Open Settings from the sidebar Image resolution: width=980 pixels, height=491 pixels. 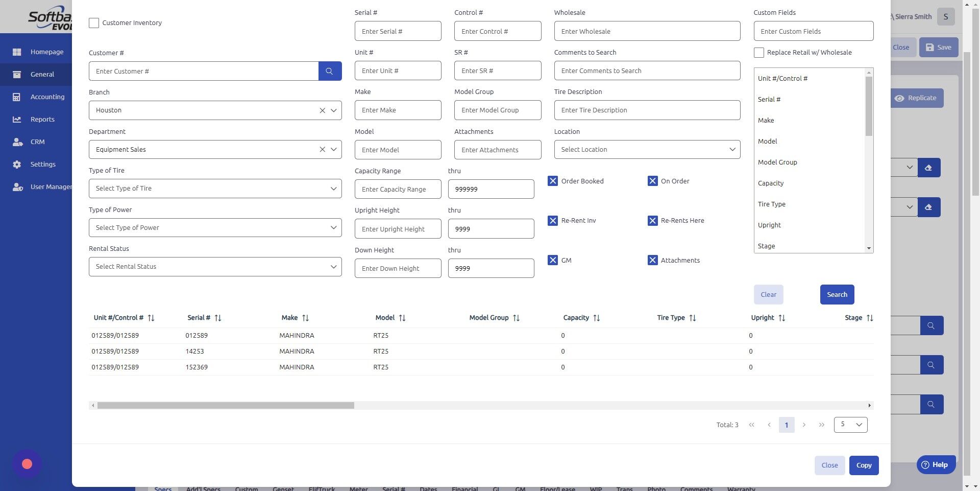click(x=43, y=164)
